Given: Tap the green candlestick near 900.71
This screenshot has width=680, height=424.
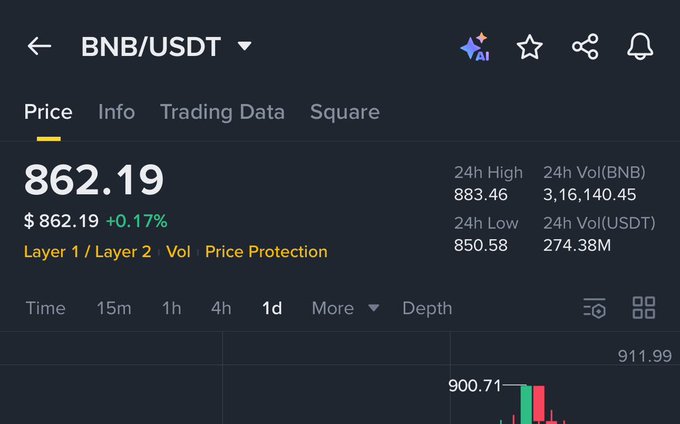Looking at the screenshot, I should click(x=526, y=404).
